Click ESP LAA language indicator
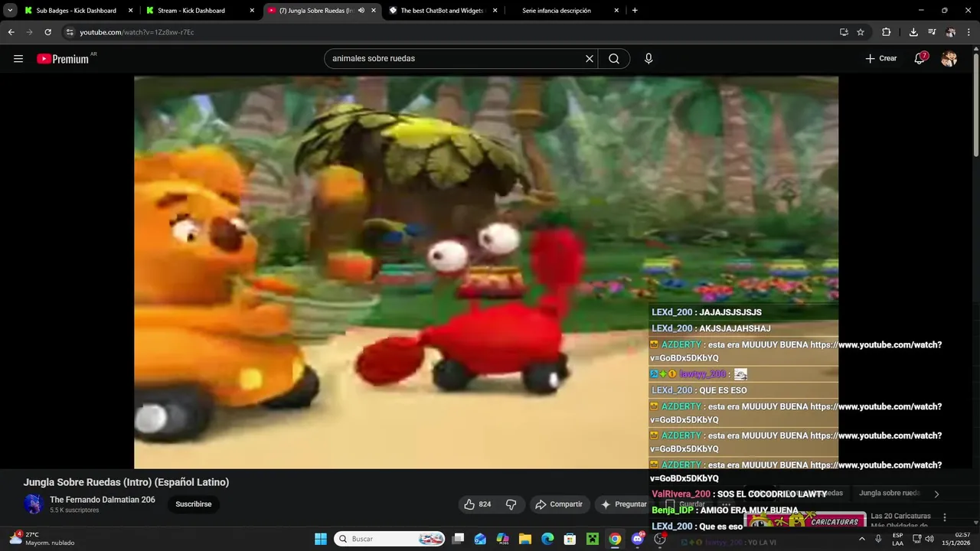The image size is (980, 551). coord(897,539)
